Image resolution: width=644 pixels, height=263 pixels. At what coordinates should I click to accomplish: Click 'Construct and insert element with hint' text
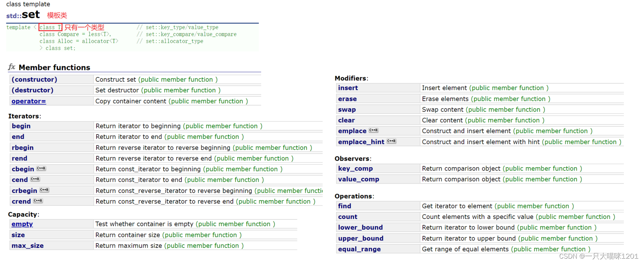(481, 142)
